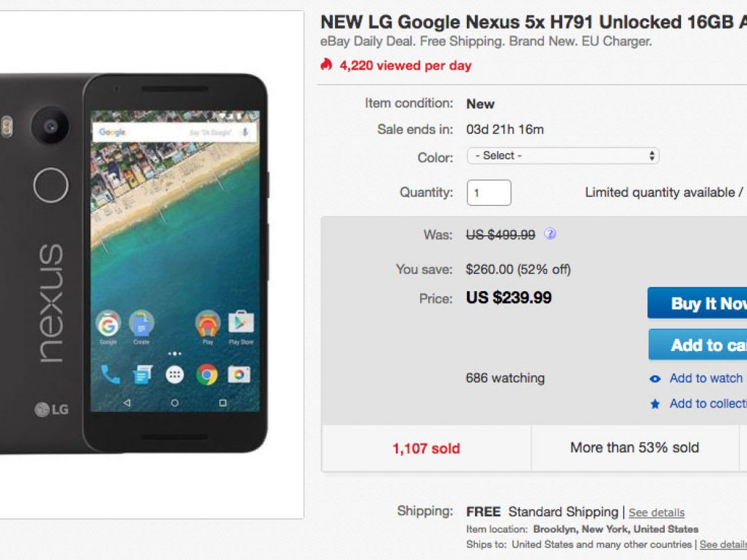The width and height of the screenshot is (747, 560).
Task: Click the Quantity input field
Action: point(489,193)
